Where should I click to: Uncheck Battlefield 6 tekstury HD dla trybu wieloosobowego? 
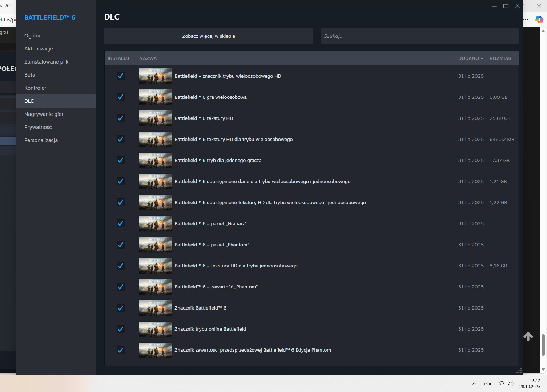pyautogui.click(x=121, y=139)
